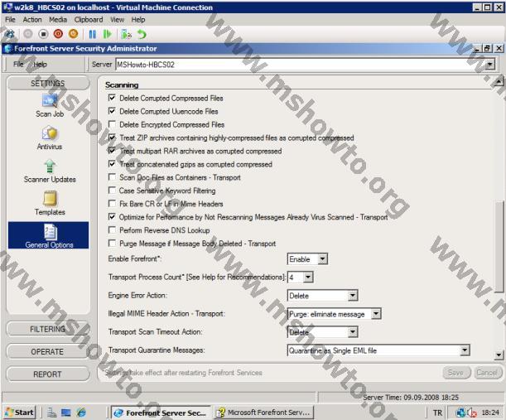
Task: Open the Media menu
Action: pos(58,20)
